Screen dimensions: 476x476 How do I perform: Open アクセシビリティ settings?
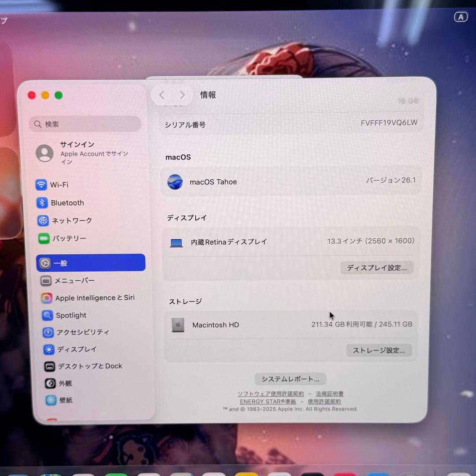82,332
